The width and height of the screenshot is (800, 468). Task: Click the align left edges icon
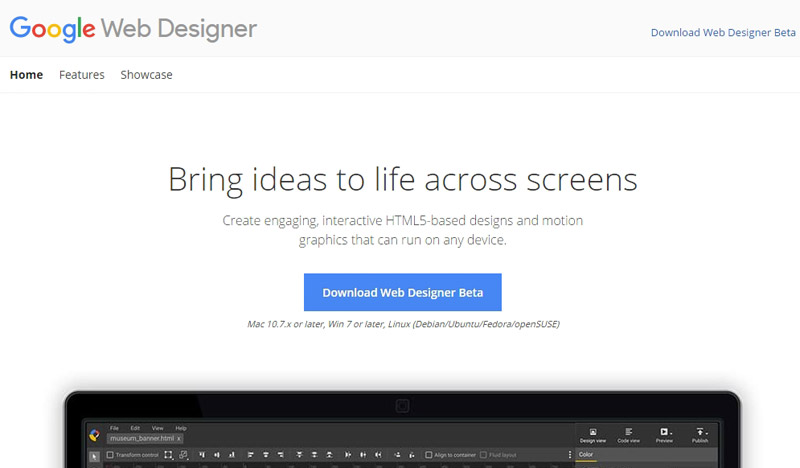[251, 455]
